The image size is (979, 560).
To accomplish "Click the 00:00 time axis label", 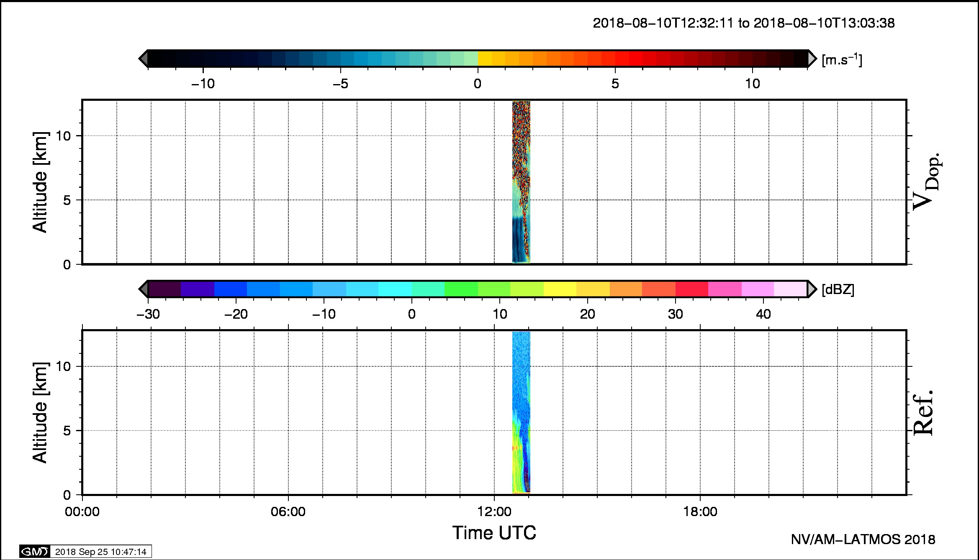I will 82,512.
